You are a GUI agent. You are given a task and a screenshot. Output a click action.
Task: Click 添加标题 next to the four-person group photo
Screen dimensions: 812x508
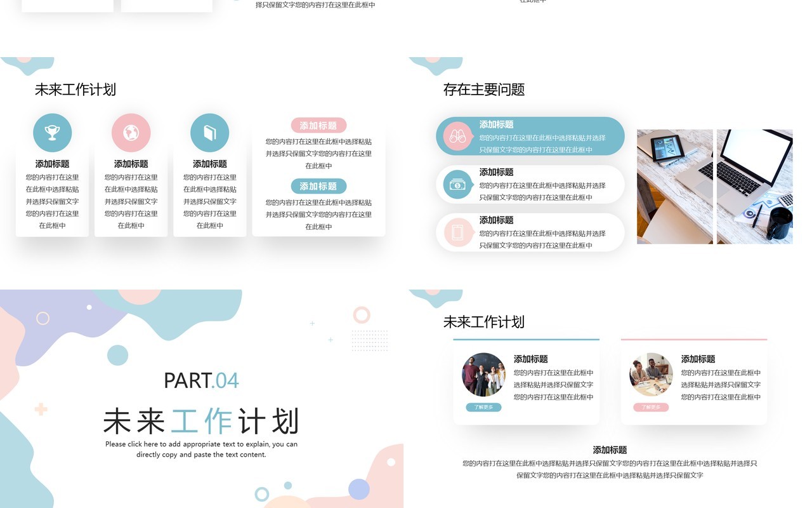click(x=530, y=359)
